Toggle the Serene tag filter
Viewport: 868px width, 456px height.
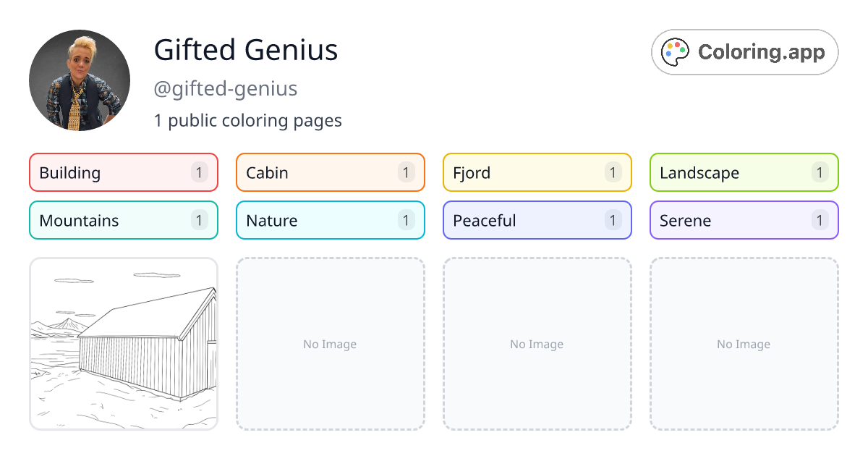(744, 220)
